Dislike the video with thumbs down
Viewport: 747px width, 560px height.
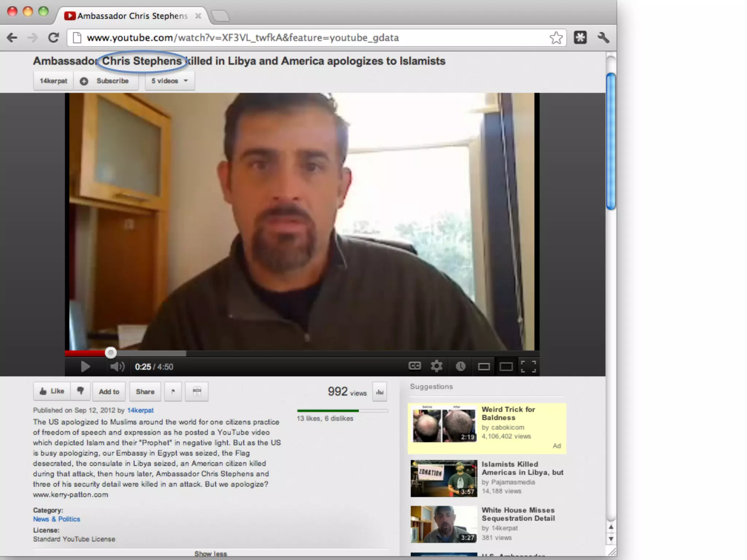click(x=81, y=391)
